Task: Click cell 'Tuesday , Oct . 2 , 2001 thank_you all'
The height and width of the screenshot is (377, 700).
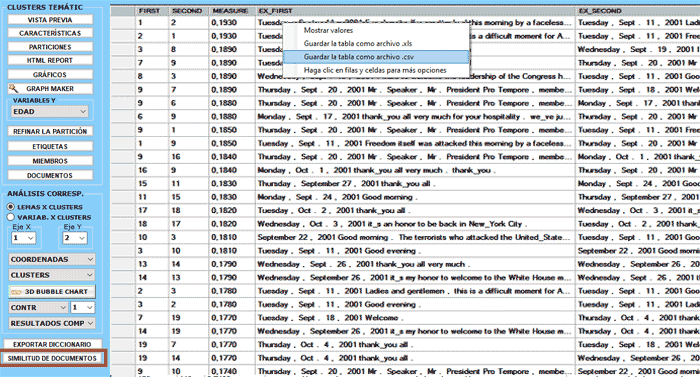Action: click(x=415, y=210)
